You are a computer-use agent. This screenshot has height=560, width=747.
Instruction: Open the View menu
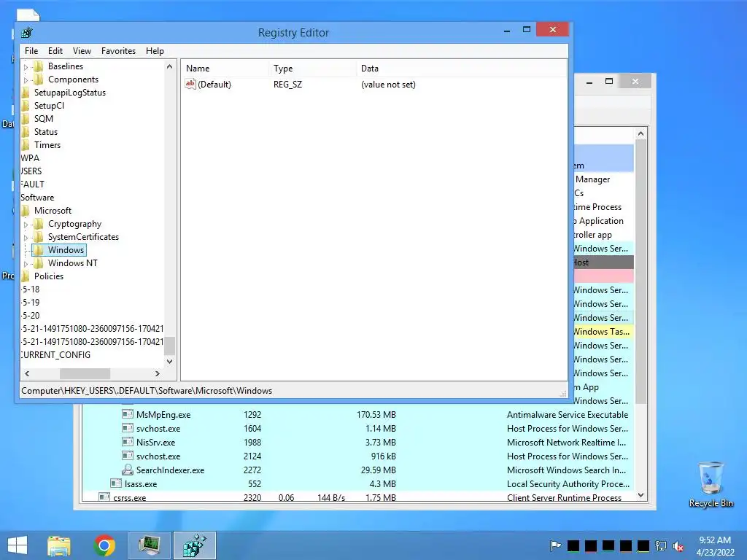[x=82, y=51]
